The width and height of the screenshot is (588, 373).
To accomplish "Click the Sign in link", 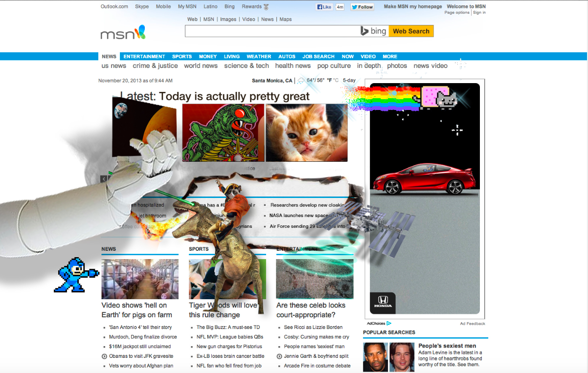I will pos(479,13).
